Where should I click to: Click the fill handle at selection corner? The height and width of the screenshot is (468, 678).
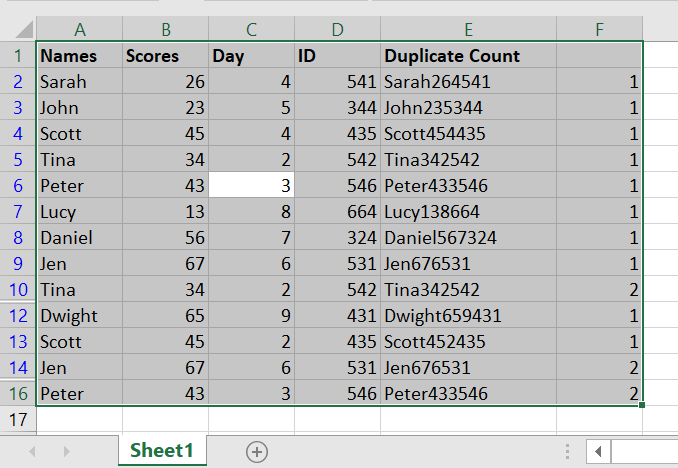point(642,405)
